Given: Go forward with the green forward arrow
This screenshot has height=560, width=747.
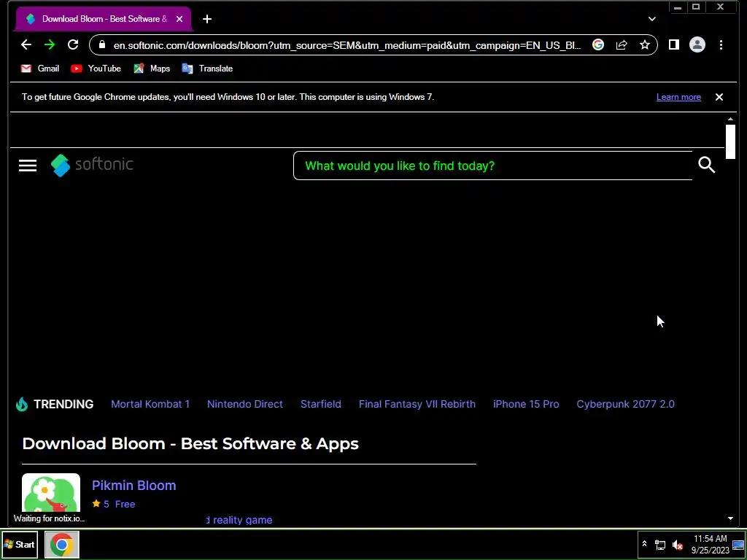Looking at the screenshot, I should [50, 44].
